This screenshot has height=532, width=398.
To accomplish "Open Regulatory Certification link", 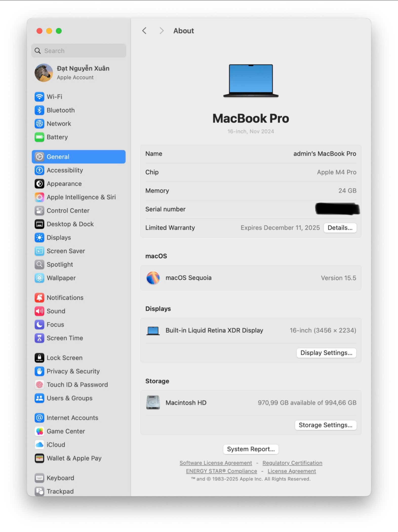I will (x=292, y=463).
